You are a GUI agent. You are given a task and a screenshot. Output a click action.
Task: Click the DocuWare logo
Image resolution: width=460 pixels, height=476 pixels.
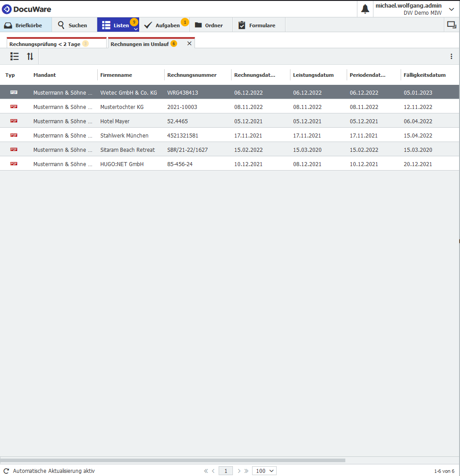tap(26, 9)
